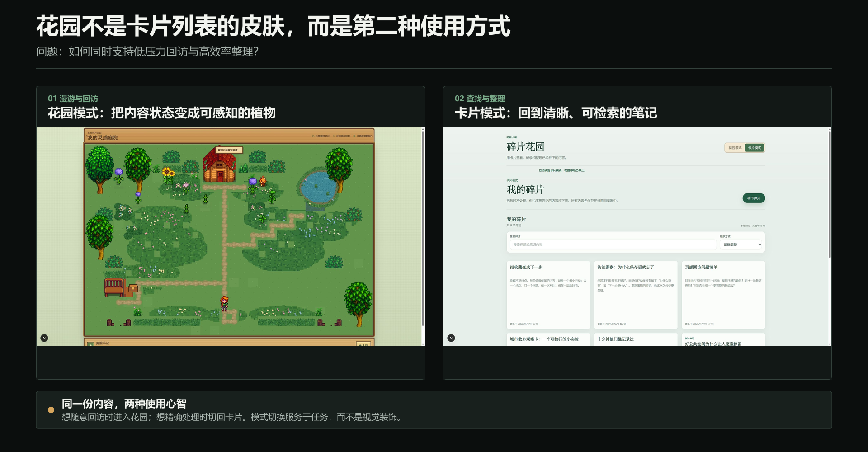Open the treasure chest beside the bench
The height and width of the screenshot is (452, 868).
click(x=133, y=288)
